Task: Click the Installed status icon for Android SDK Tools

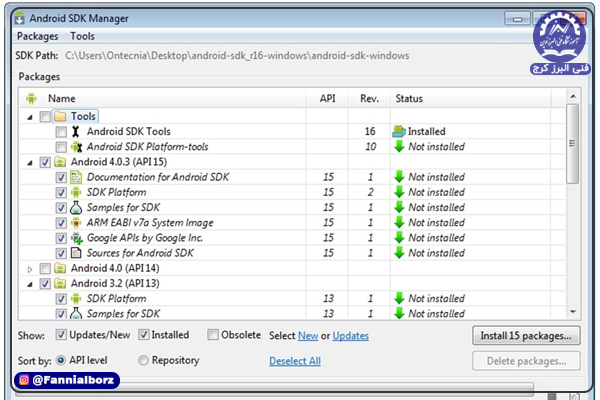Action: click(399, 131)
